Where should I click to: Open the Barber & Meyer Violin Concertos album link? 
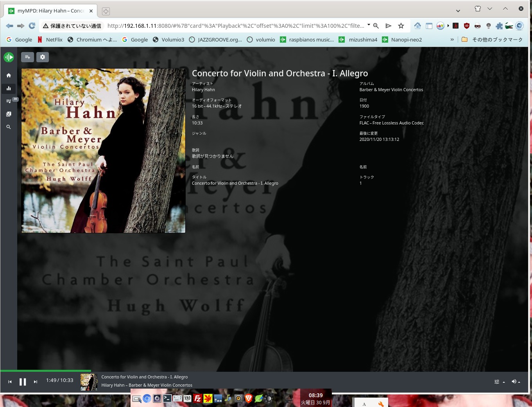(x=391, y=90)
